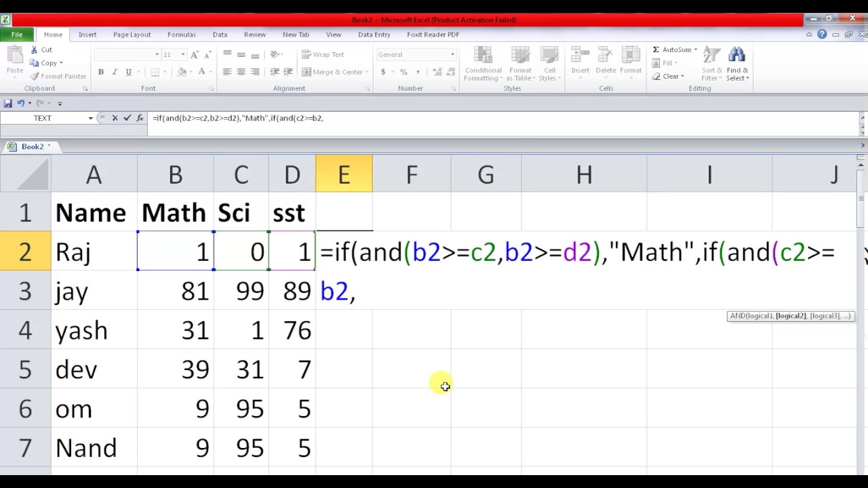
Task: Toggle Bold formatting
Action: click(x=101, y=72)
